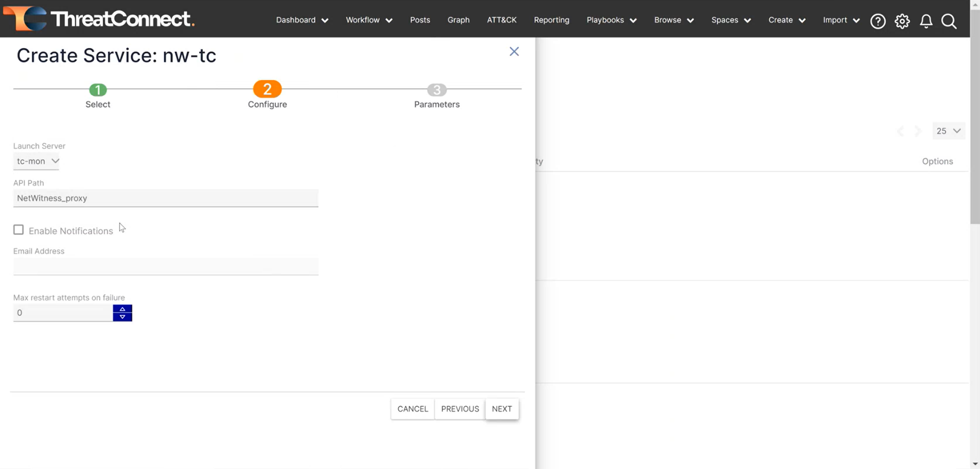
Task: Select the completed Select step circle
Action: 98,90
